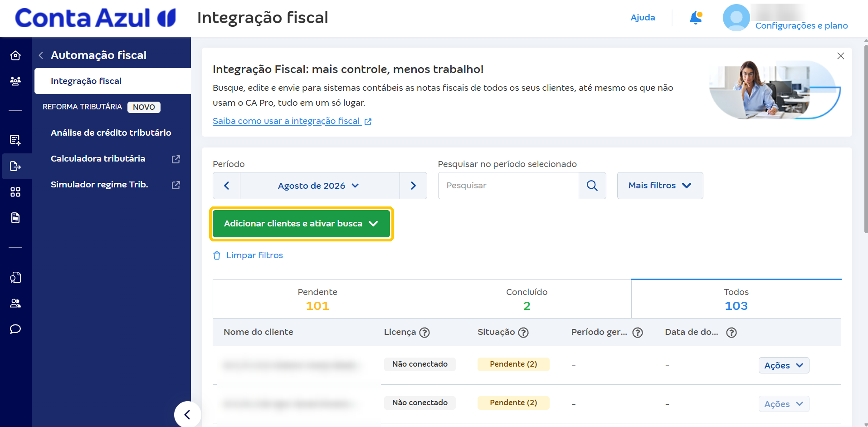Close the Integração Fiscal banner
This screenshot has width=868, height=427.
tap(840, 56)
